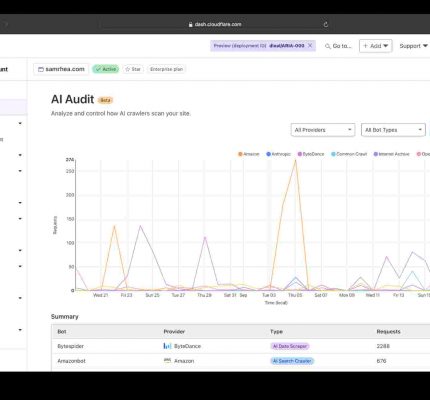The image size is (430, 400).
Task: Click the Summary section heading
Action: click(65, 317)
